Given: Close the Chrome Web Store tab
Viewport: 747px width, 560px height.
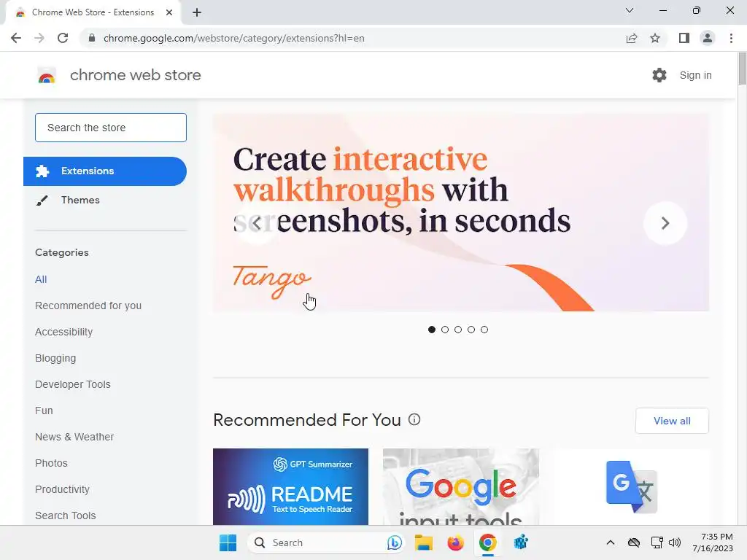Looking at the screenshot, I should click(169, 12).
